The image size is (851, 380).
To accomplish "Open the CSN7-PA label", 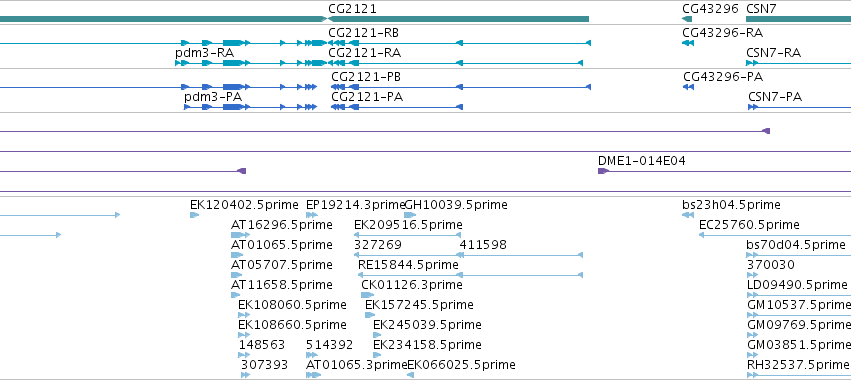I will 775,97.
